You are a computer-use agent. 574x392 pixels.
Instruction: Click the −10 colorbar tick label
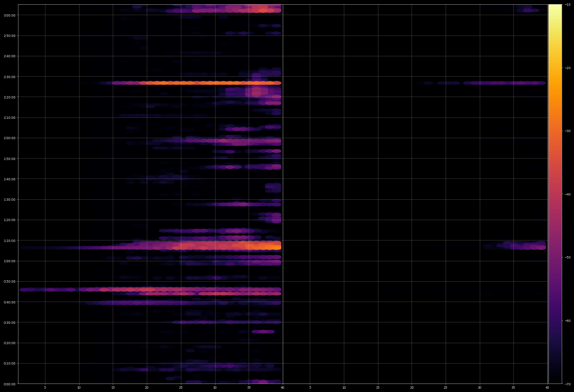tap(567, 5)
